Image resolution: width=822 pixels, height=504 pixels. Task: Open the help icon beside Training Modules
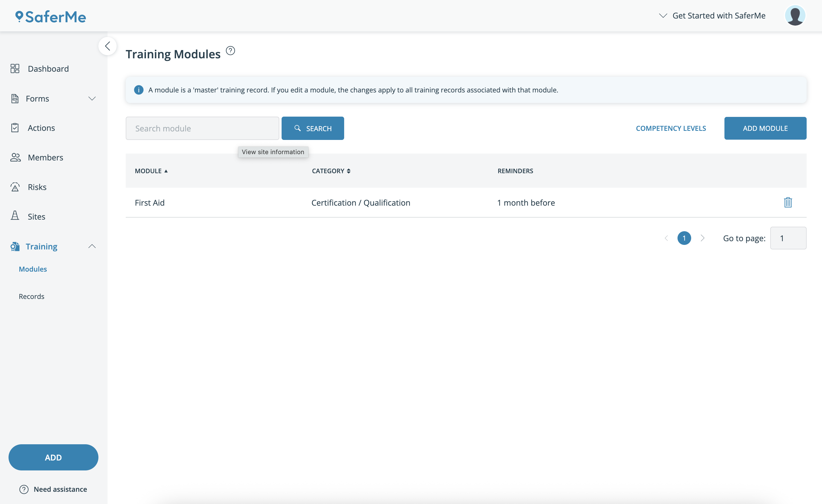[x=230, y=51]
